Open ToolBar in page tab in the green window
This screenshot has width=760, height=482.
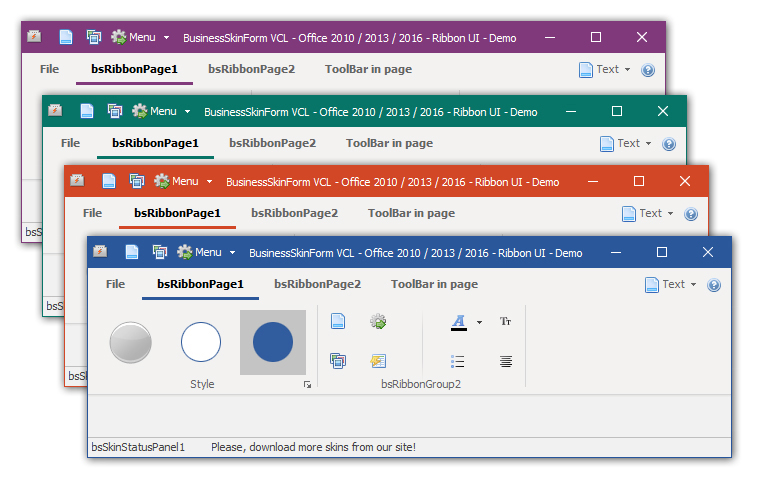coord(390,143)
